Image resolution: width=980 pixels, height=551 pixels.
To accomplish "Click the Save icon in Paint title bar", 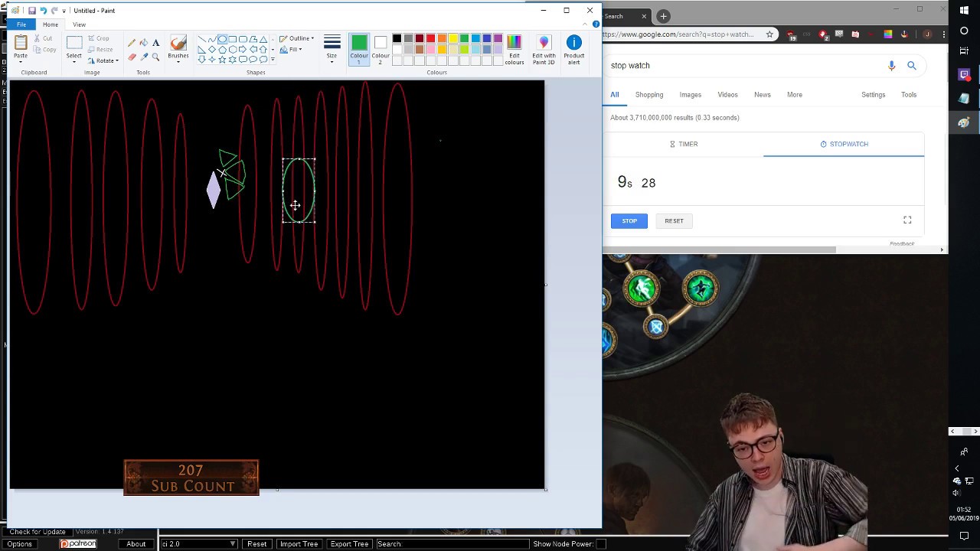I will (x=31, y=11).
